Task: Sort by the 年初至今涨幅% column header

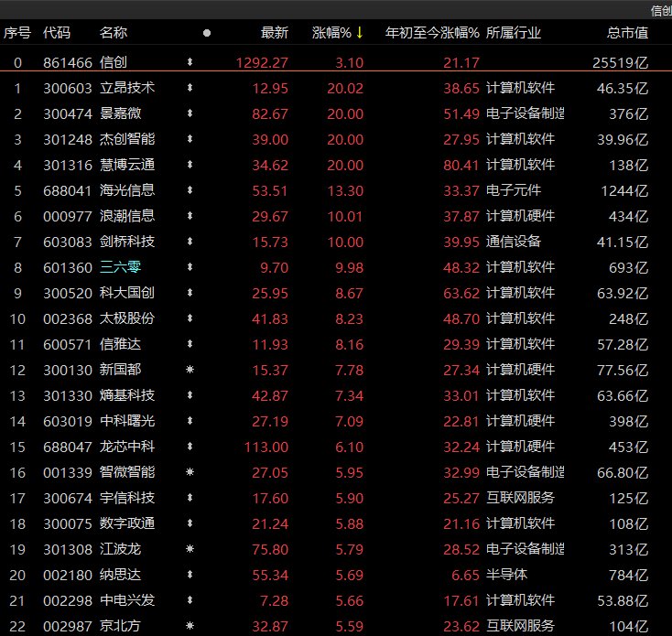Action: point(432,33)
